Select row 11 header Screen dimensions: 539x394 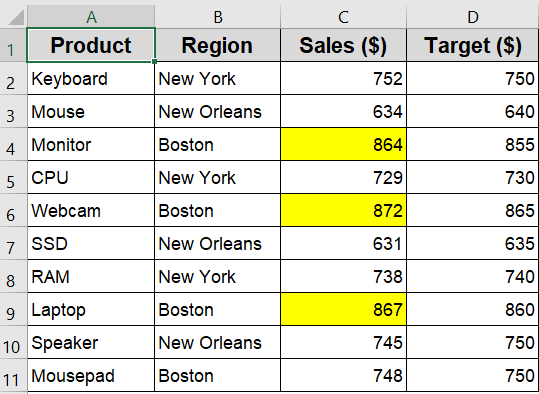13,375
